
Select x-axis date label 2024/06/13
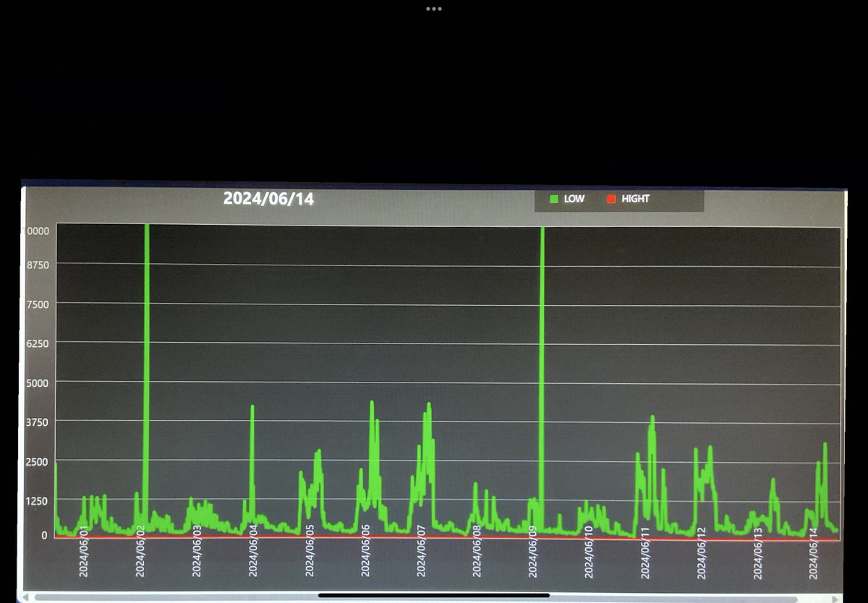757,553
